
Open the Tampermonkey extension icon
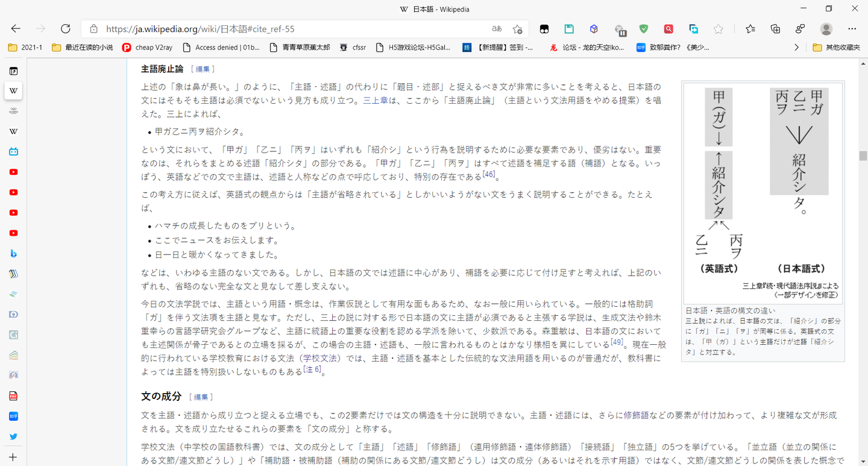click(544, 28)
